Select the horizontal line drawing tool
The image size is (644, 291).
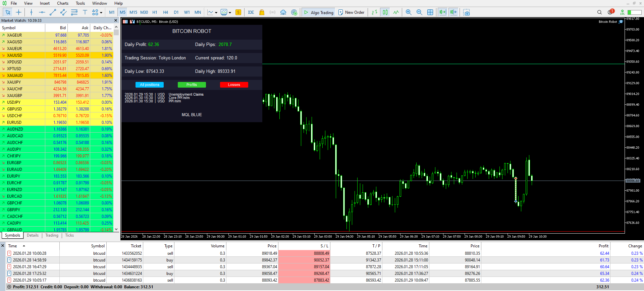tap(42, 12)
